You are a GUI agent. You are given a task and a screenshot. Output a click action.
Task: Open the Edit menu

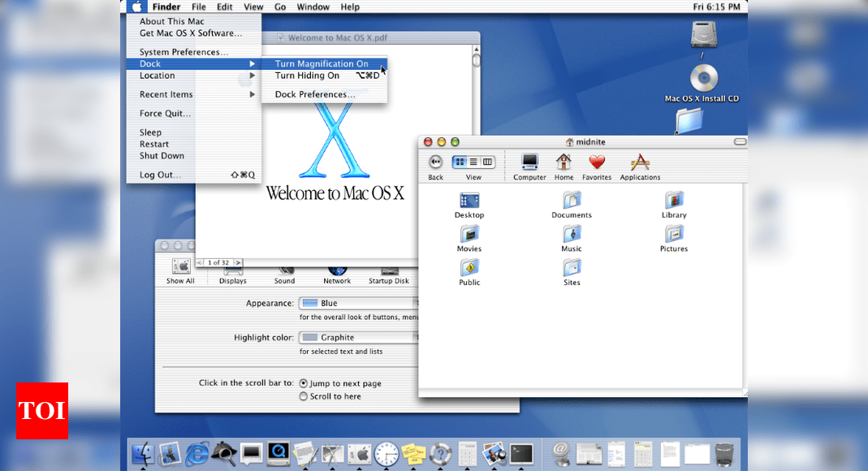[x=224, y=6]
